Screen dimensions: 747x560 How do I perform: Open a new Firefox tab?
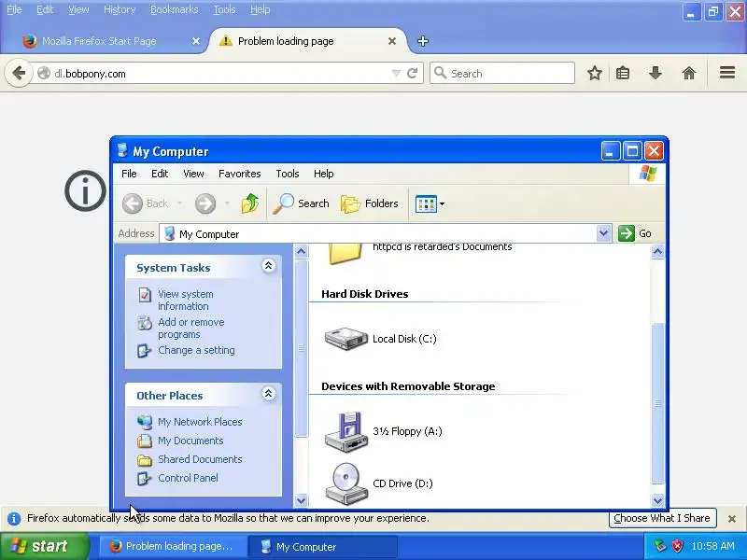(423, 41)
